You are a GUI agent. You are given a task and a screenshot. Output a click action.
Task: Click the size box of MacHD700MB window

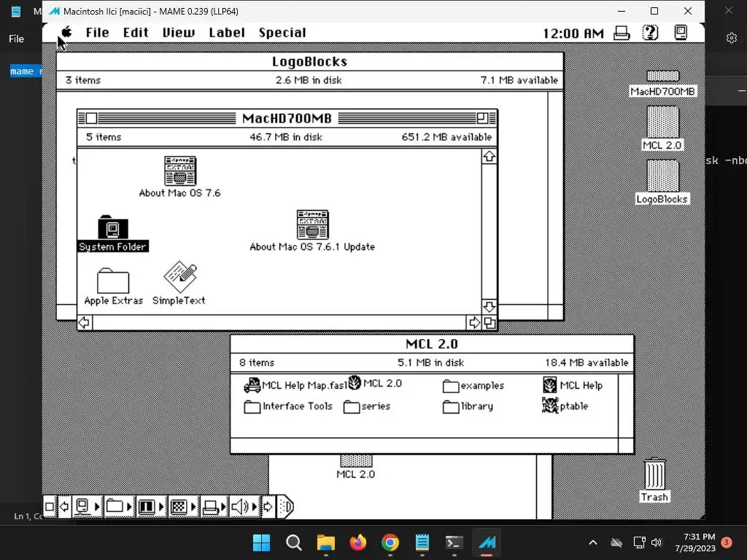(489, 323)
